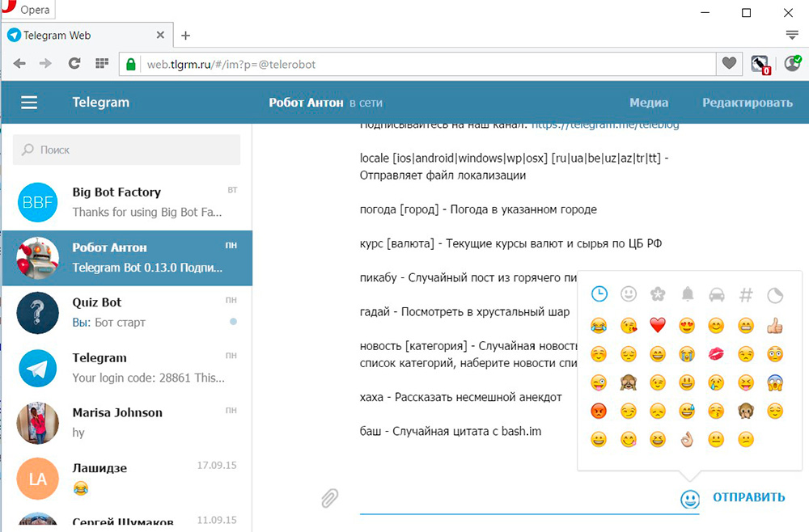809x532 pixels.
Task: Open a new browser tab
Action: [x=186, y=36]
